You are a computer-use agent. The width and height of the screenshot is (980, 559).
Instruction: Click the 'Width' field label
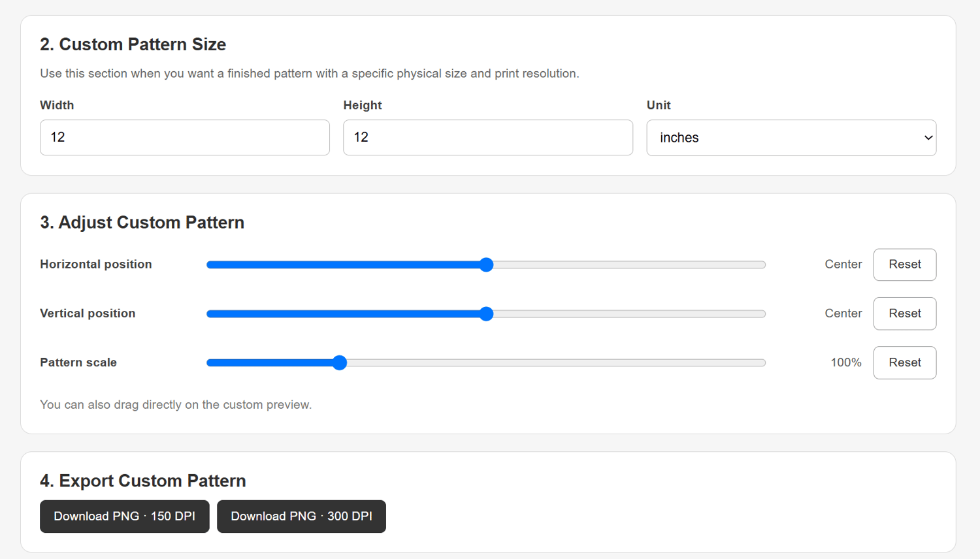pos(57,105)
